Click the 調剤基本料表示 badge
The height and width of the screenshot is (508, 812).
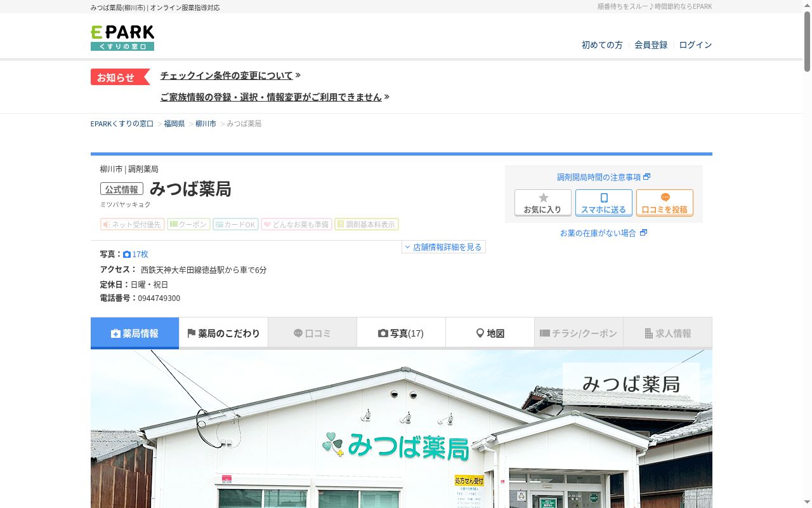(x=367, y=224)
